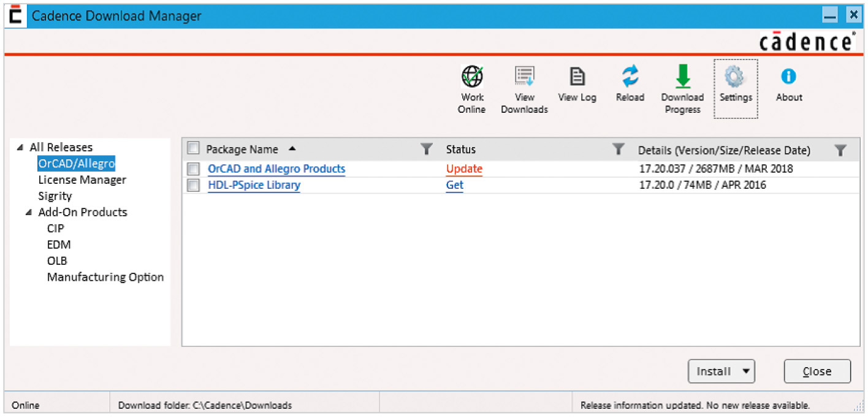Open the HDL-PSpice Library link
868x418 pixels.
(x=254, y=185)
